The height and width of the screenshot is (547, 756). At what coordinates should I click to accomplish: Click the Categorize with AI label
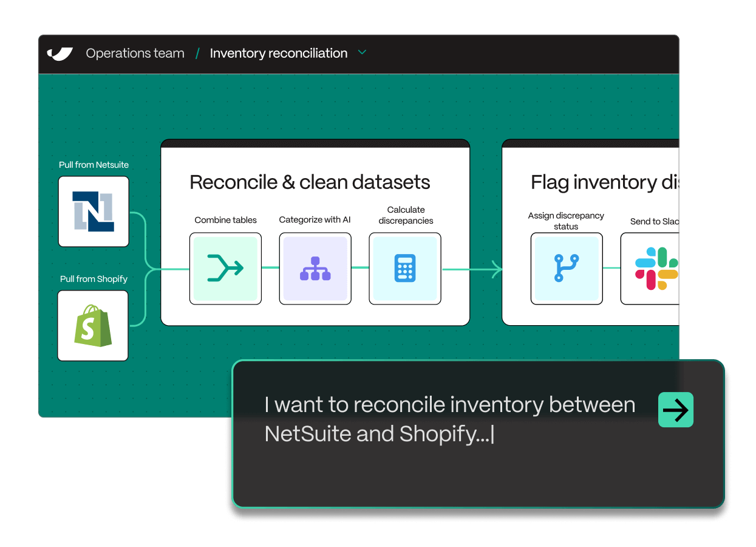[x=315, y=220]
